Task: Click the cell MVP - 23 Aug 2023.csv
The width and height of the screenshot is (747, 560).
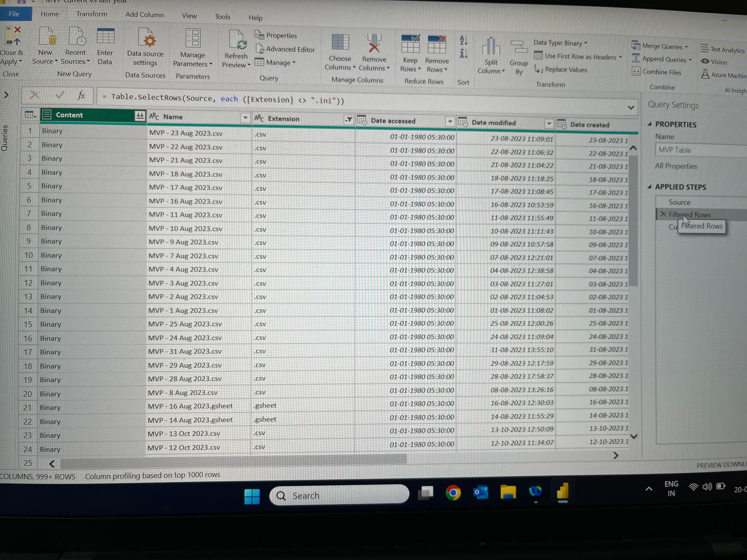Action: coord(199,133)
